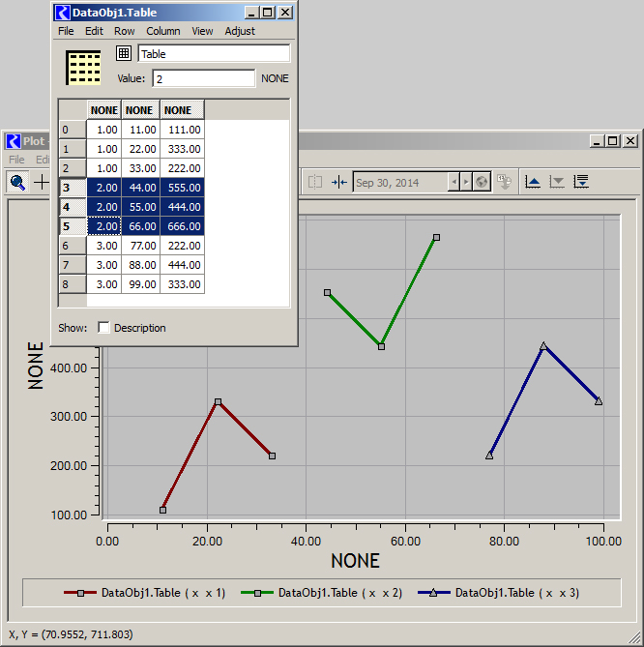Click the blue curve's peak triangle marker
644x647 pixels.
[x=543, y=346]
